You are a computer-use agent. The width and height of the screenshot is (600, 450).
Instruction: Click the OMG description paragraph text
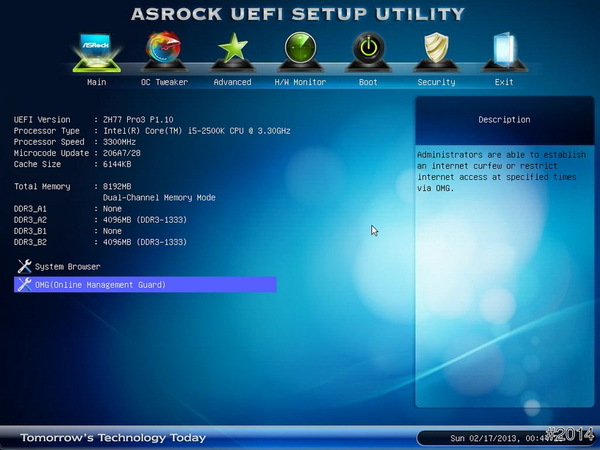coord(501,171)
